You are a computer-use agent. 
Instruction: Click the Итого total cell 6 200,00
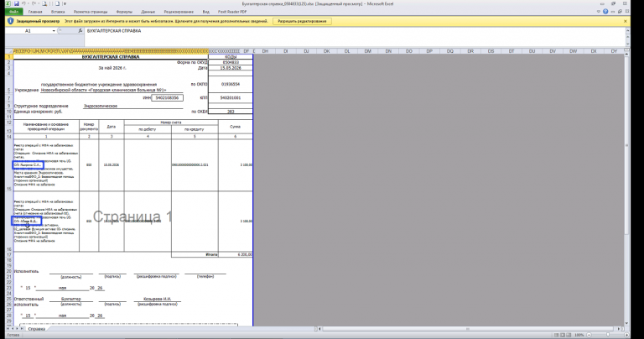tap(236, 255)
